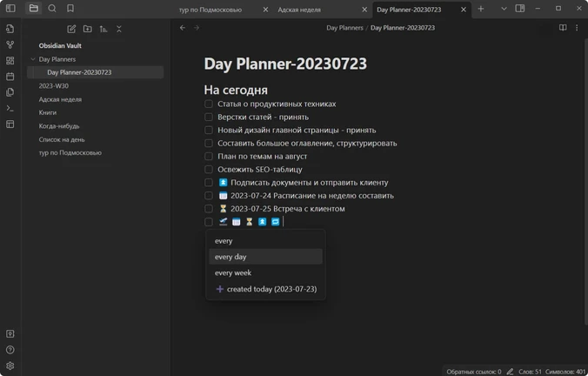Collapse the Day Planners folder
Viewport: 588px width, 376px height.
[33, 59]
